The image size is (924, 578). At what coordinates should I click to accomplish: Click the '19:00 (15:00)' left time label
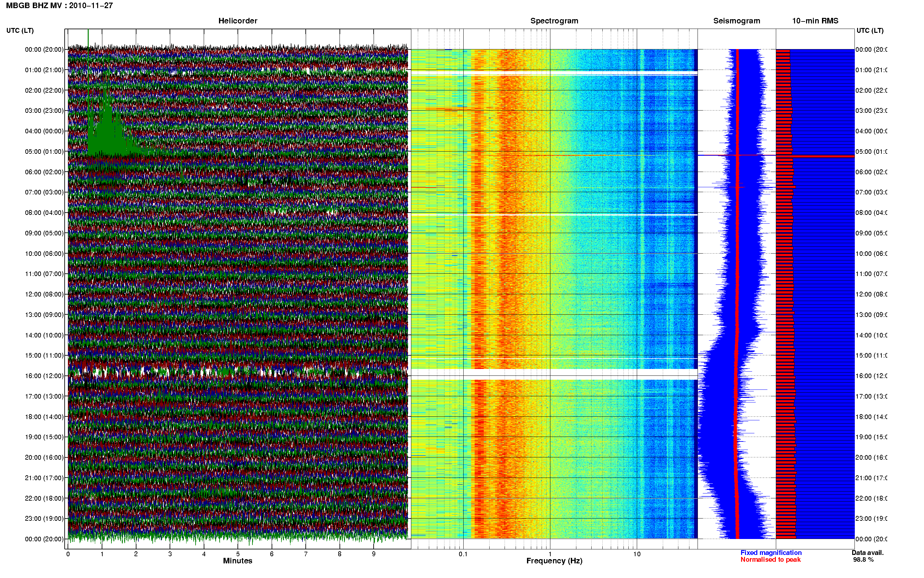coord(44,437)
